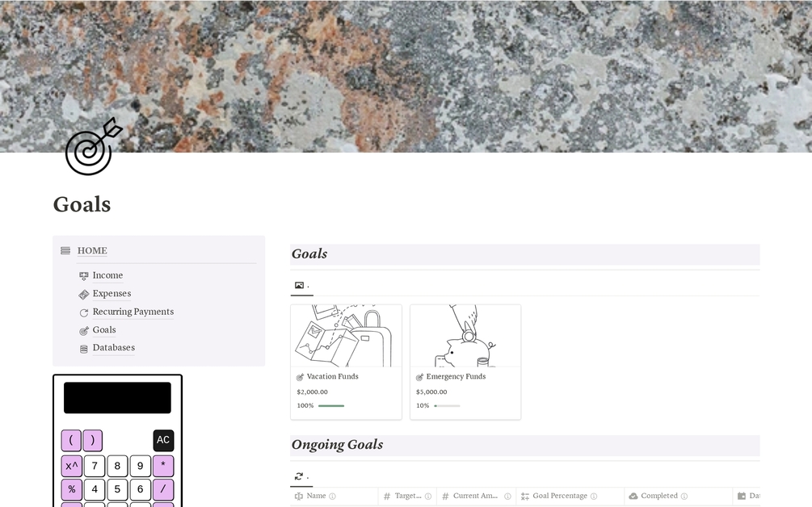Viewport: 812px width, 507px height.
Task: Select the gallery view tab under Goals
Action: pos(302,286)
